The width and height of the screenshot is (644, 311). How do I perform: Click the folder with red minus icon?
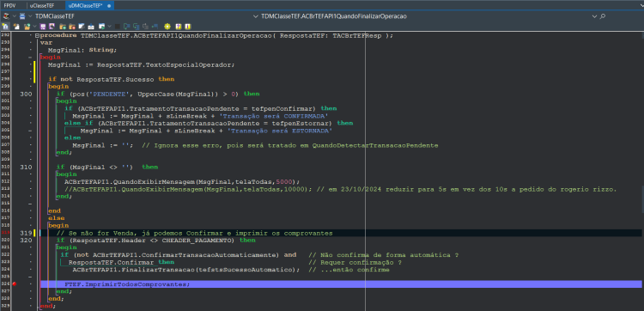(72, 27)
